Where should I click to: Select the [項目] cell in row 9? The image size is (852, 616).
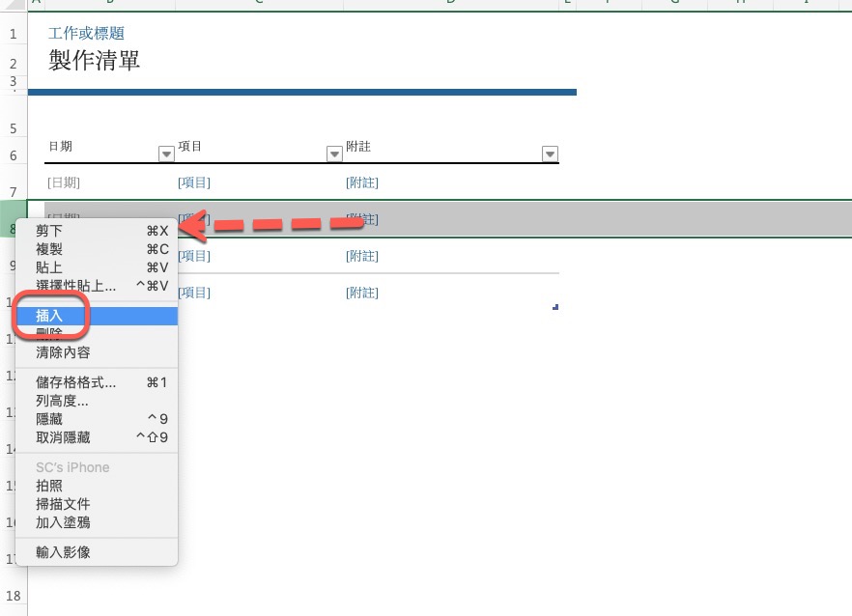(194, 256)
